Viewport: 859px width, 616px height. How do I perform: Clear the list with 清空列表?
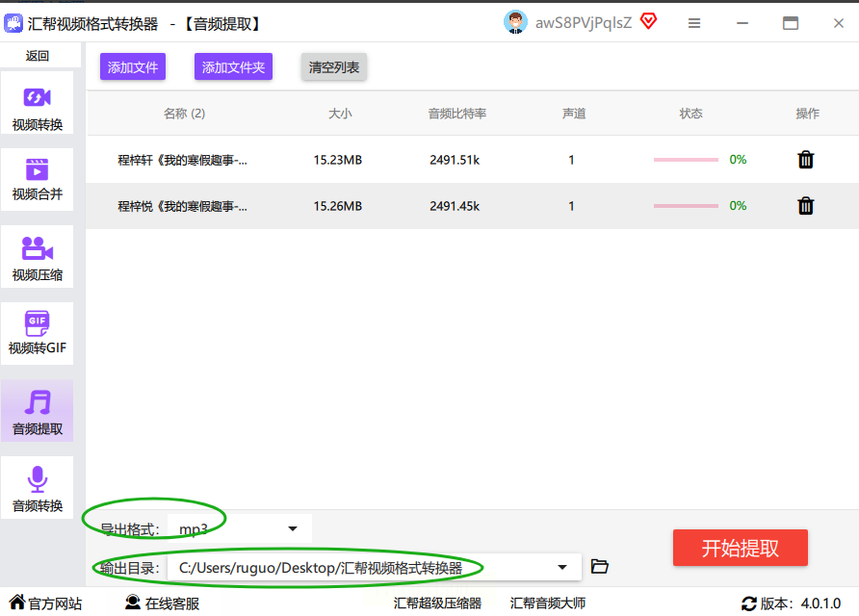click(x=333, y=66)
